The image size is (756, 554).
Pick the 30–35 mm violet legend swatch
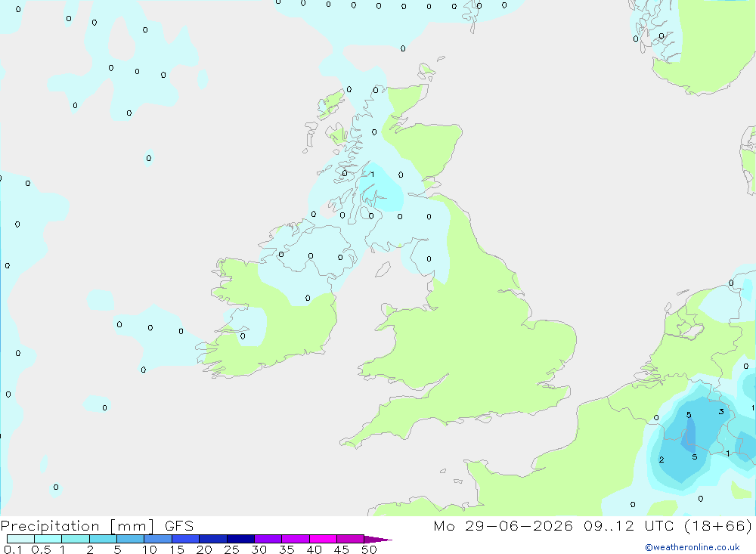click(268, 539)
